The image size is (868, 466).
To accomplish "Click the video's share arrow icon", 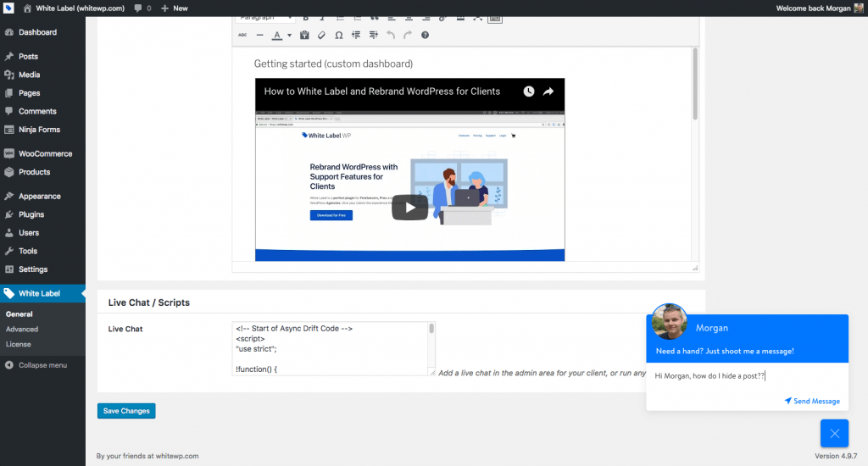I will 548,92.
